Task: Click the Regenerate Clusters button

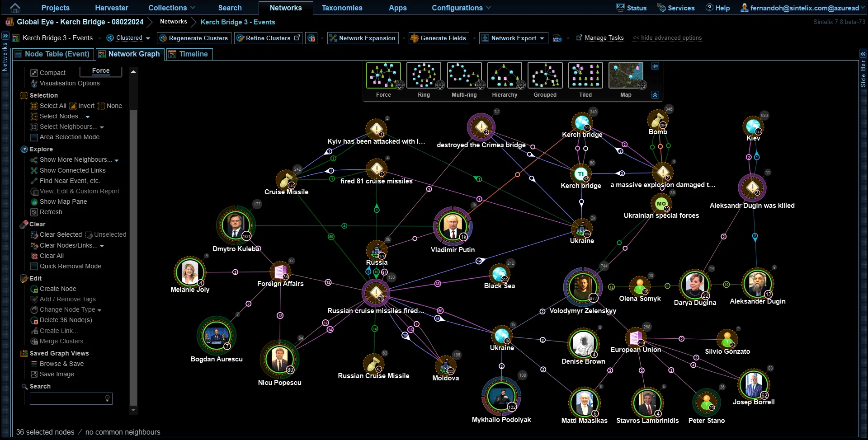Action: click(194, 38)
